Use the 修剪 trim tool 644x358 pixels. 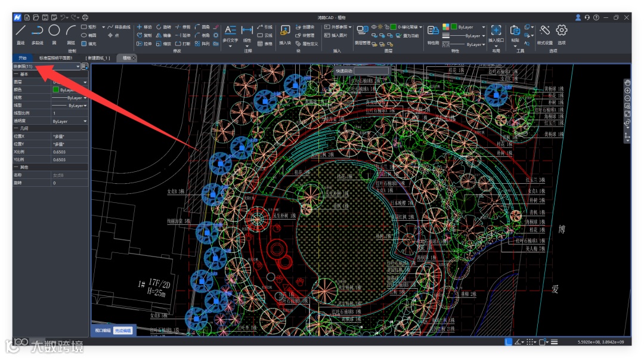tap(183, 27)
